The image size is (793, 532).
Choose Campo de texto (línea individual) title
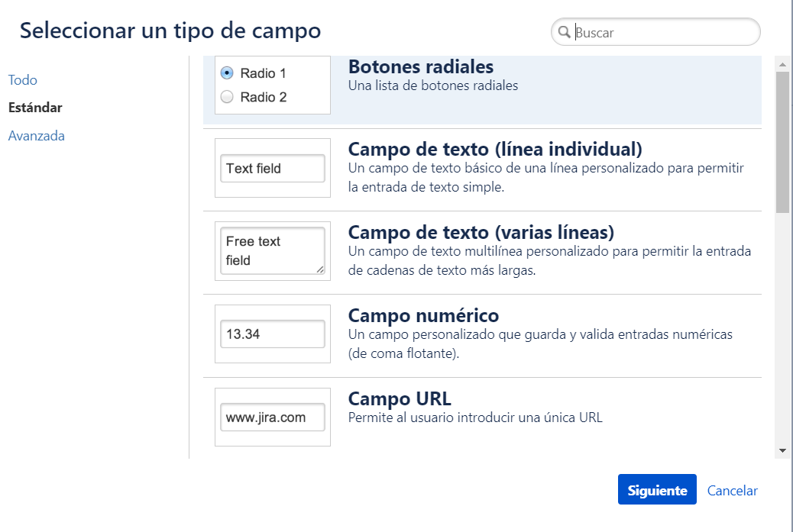(x=495, y=148)
